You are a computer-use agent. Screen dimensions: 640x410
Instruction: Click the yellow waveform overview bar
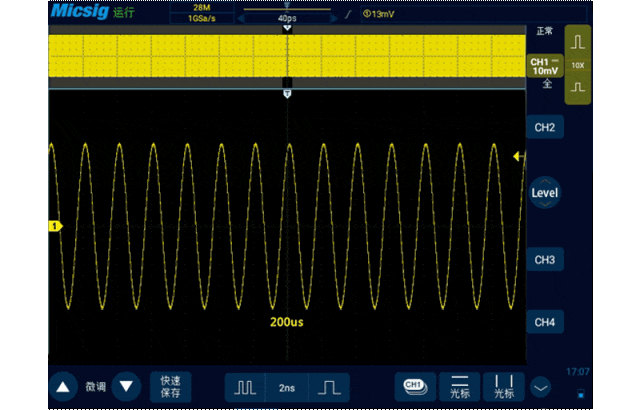[x=287, y=56]
